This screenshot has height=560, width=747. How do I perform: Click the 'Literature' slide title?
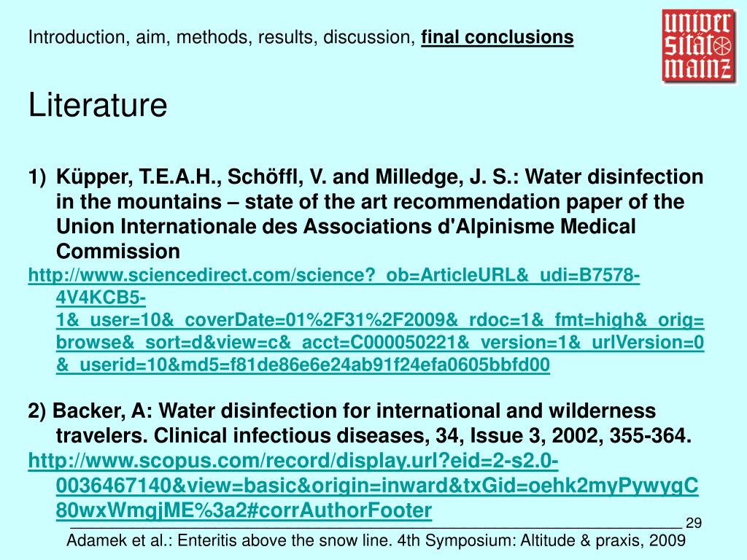pos(98,105)
